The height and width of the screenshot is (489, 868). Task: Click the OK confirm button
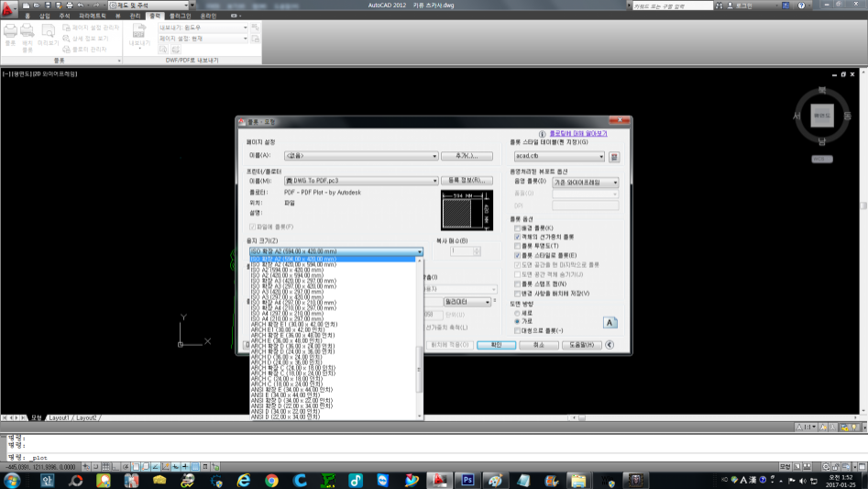tap(496, 345)
